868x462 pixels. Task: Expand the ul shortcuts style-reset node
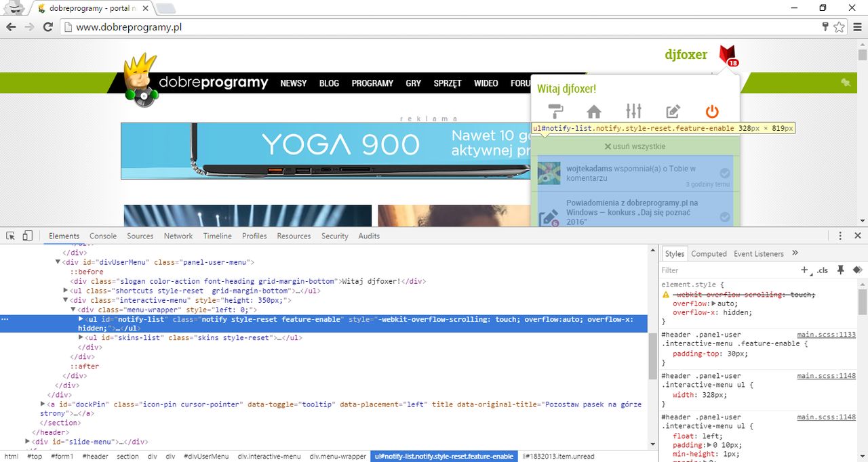pyautogui.click(x=66, y=291)
